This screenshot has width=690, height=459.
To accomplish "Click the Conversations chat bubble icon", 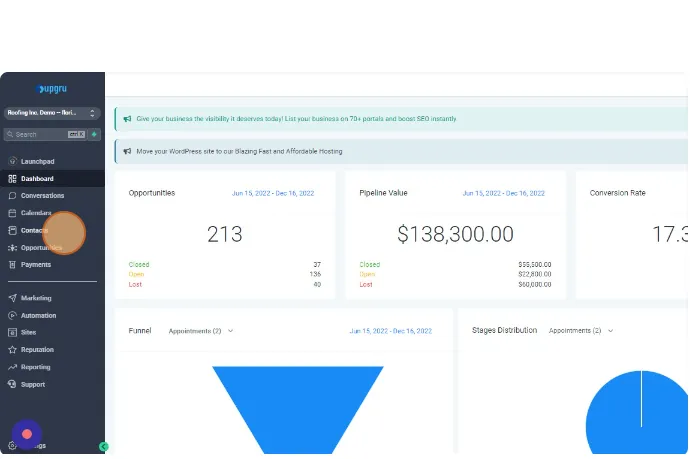I will pos(12,196).
